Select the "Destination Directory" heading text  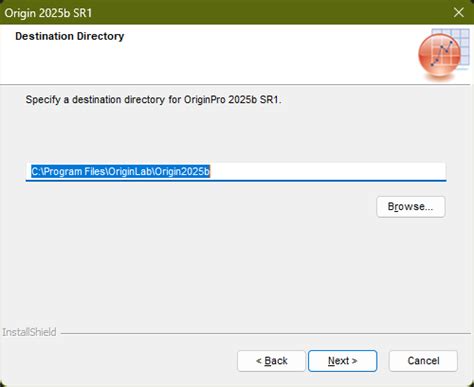[70, 36]
